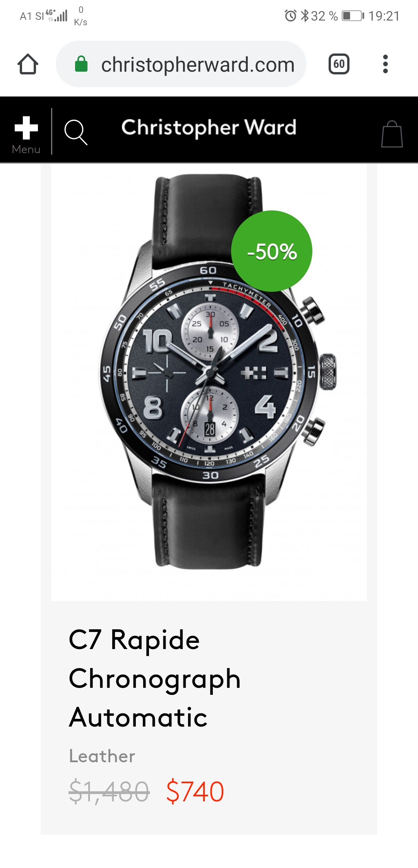Tap the alarm clock status icon
418x868 pixels.
click(x=290, y=16)
